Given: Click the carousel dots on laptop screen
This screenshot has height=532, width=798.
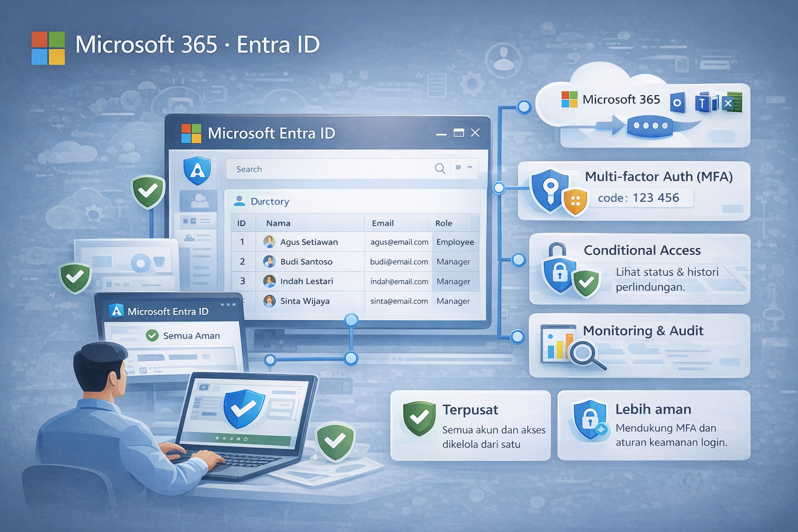Looking at the screenshot, I should [x=232, y=438].
